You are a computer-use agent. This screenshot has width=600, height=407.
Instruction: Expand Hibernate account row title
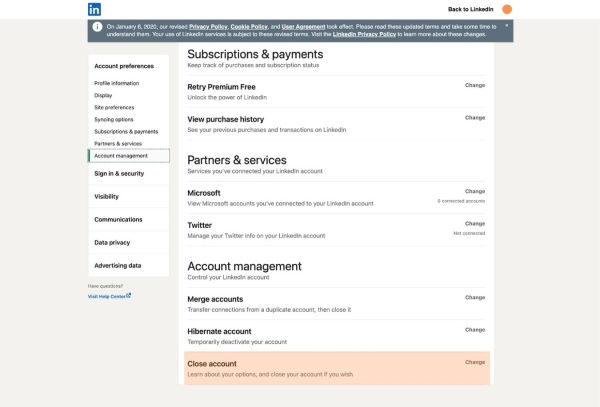(219, 332)
